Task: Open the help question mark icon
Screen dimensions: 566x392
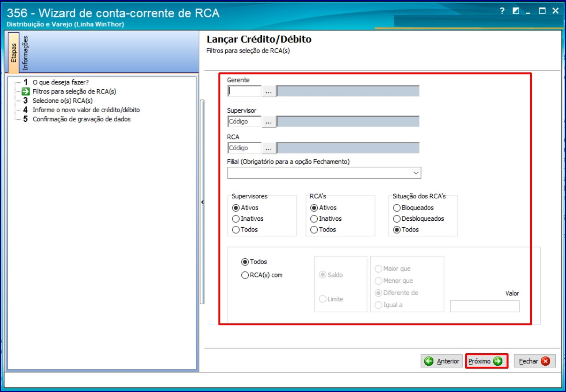Action: (x=502, y=11)
